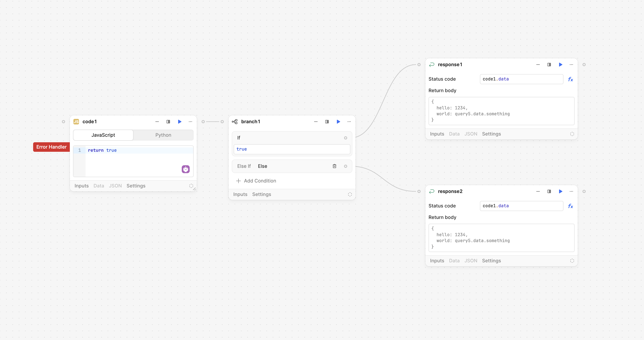Viewport: 644px width, 340px height.
Task: Run the branch1 block
Action: [x=338, y=122]
